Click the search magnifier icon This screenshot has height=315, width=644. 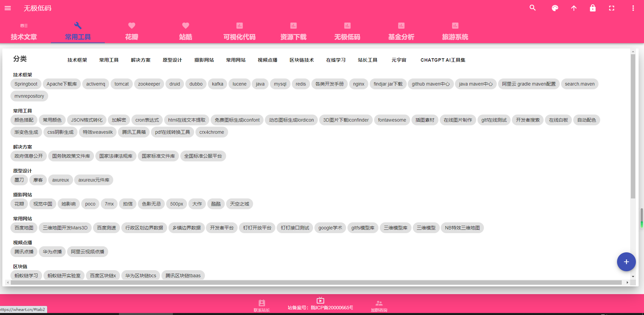pos(532,8)
